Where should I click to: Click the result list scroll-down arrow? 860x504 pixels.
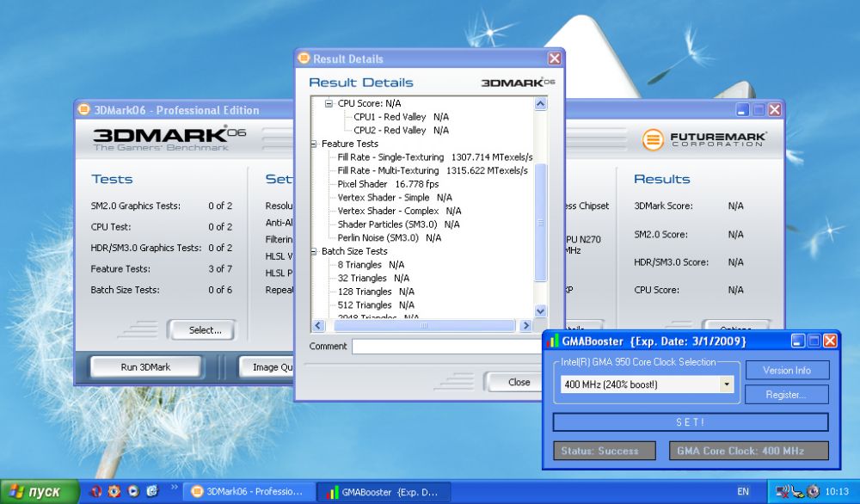point(540,311)
